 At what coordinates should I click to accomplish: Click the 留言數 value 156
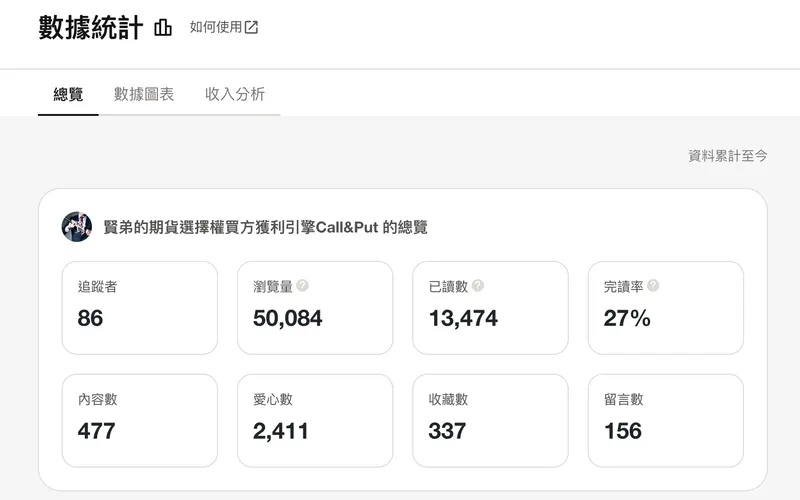click(623, 431)
